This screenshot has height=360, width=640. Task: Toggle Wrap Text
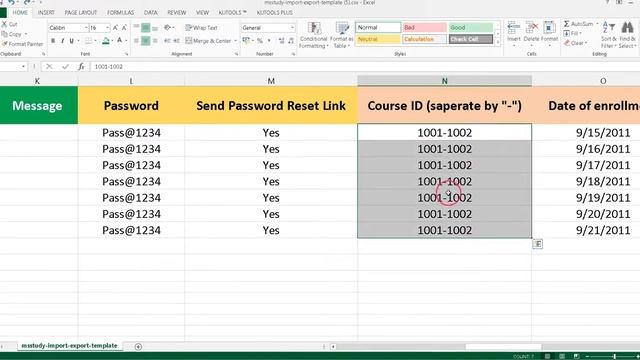tap(201, 28)
